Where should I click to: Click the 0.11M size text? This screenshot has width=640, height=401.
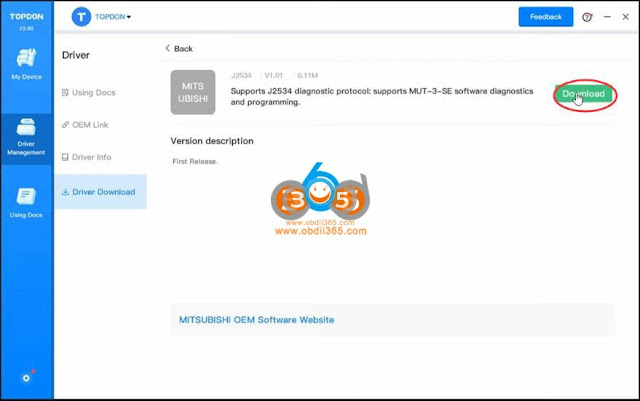point(307,76)
